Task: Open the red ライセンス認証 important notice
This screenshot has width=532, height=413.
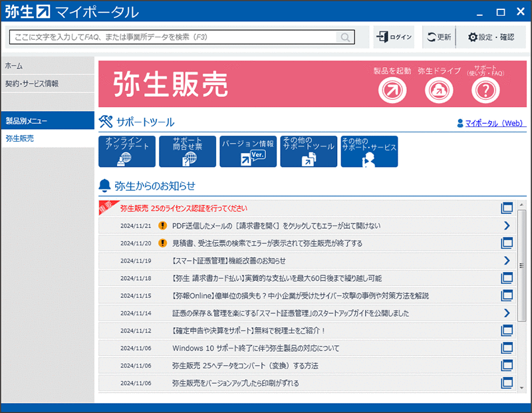Action: [307, 208]
